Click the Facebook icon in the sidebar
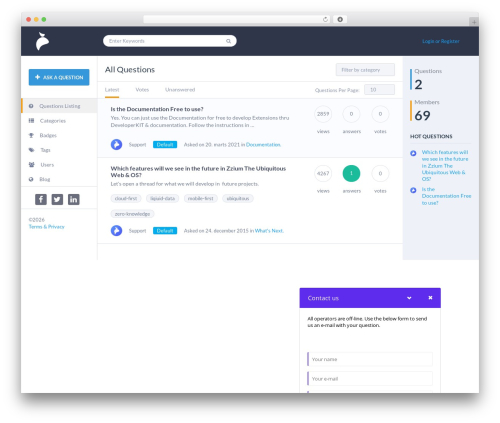 coord(41,199)
